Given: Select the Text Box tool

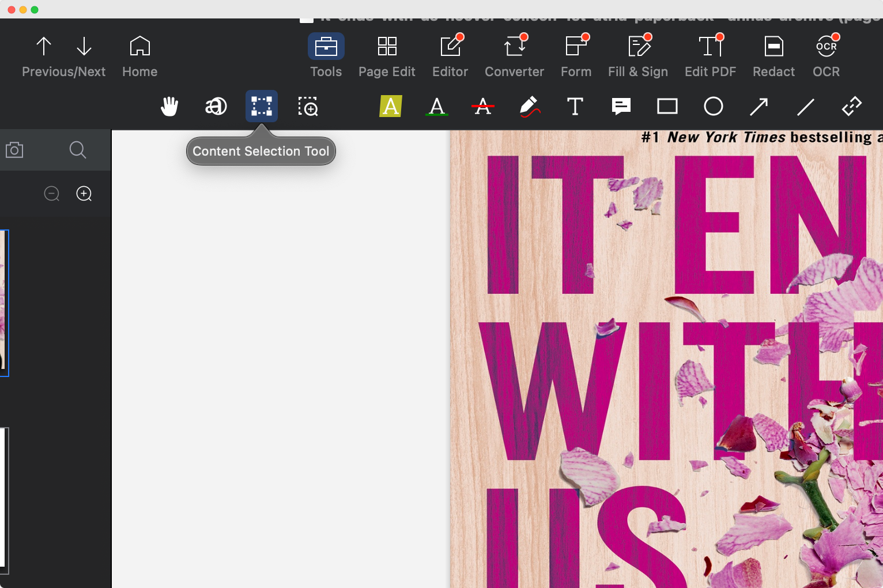Looking at the screenshot, I should [x=575, y=107].
